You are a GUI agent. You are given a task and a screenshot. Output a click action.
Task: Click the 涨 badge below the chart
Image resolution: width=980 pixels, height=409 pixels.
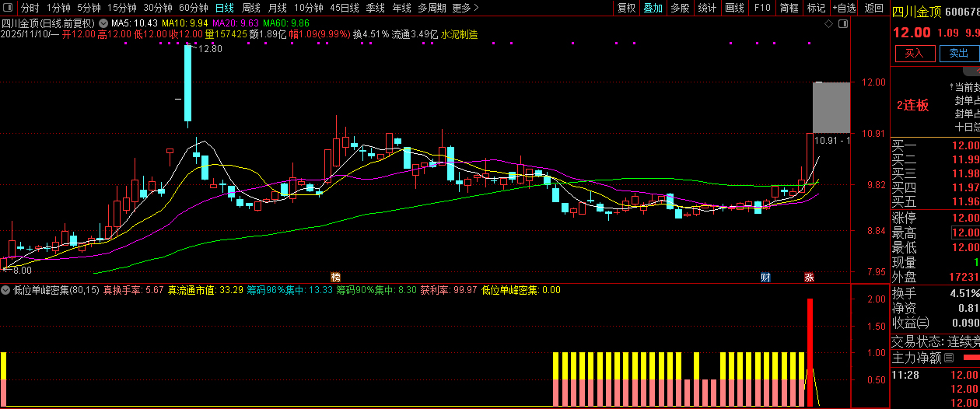[x=809, y=277]
